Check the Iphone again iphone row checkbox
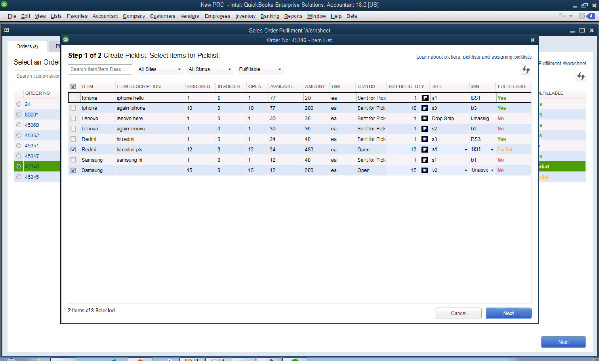The image size is (599, 364). coord(73,108)
